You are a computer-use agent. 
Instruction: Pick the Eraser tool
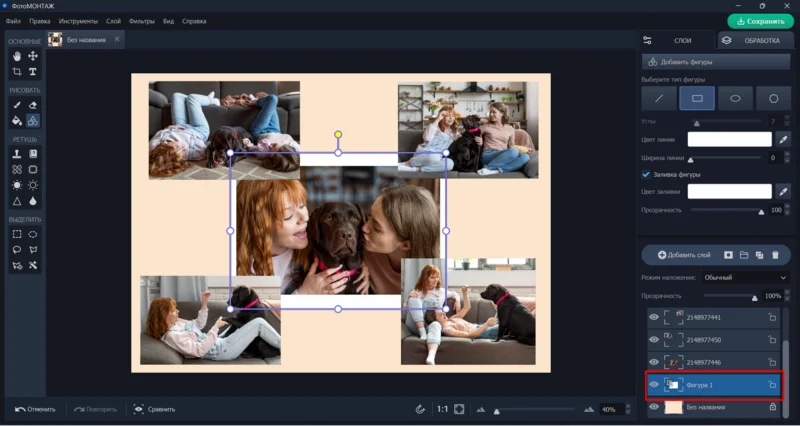(33, 104)
